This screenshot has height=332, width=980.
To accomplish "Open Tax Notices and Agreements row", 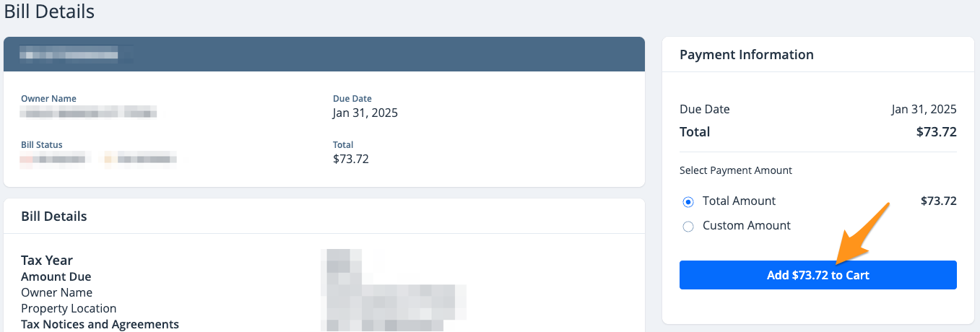I will point(100,324).
